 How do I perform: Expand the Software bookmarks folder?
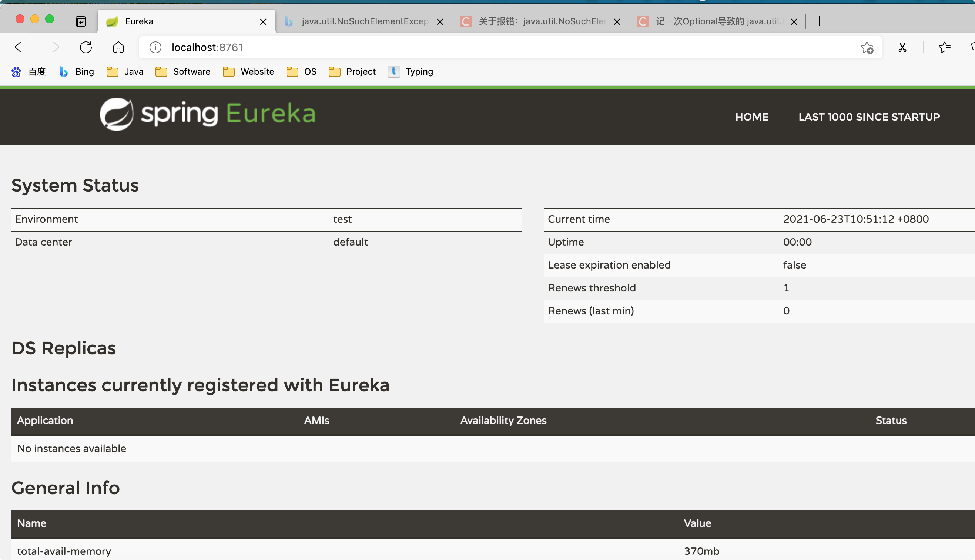click(183, 72)
